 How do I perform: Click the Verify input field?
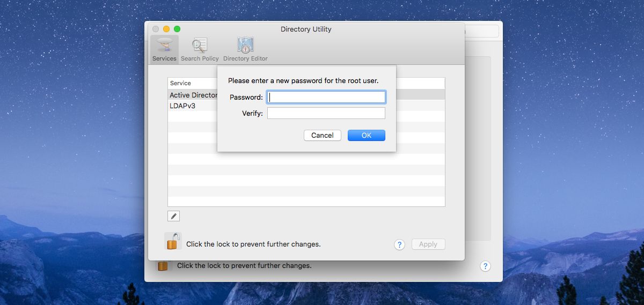coord(326,113)
